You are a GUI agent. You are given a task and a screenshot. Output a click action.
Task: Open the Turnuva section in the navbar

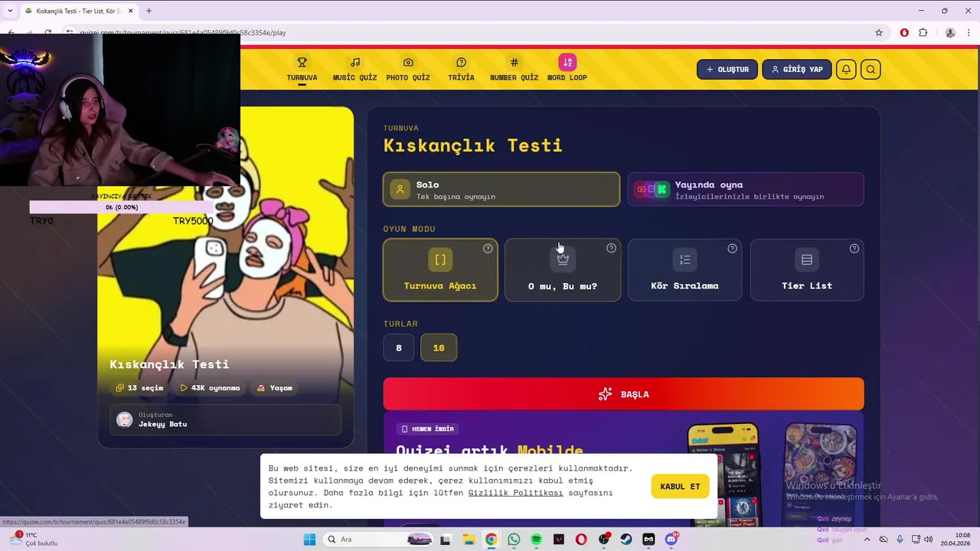pos(302,69)
